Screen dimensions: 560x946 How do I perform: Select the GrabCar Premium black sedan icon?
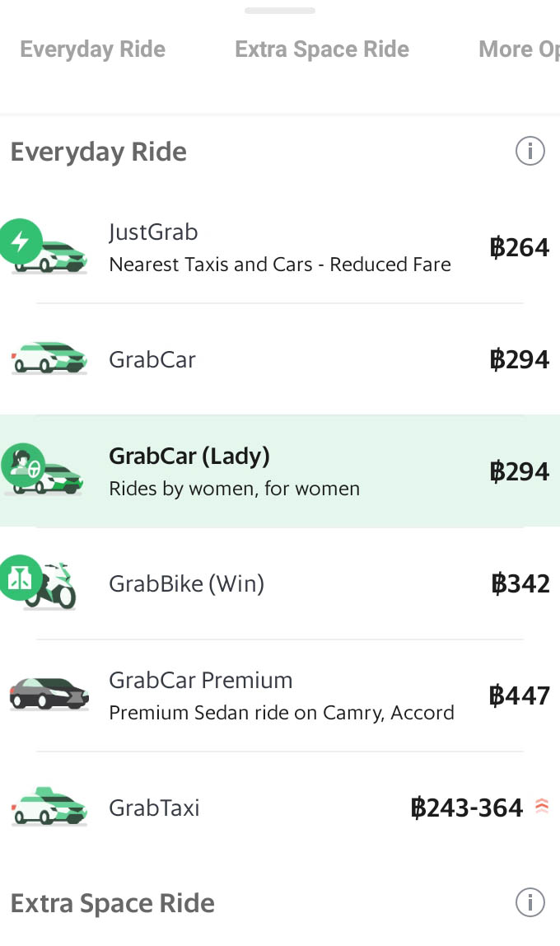click(49, 693)
